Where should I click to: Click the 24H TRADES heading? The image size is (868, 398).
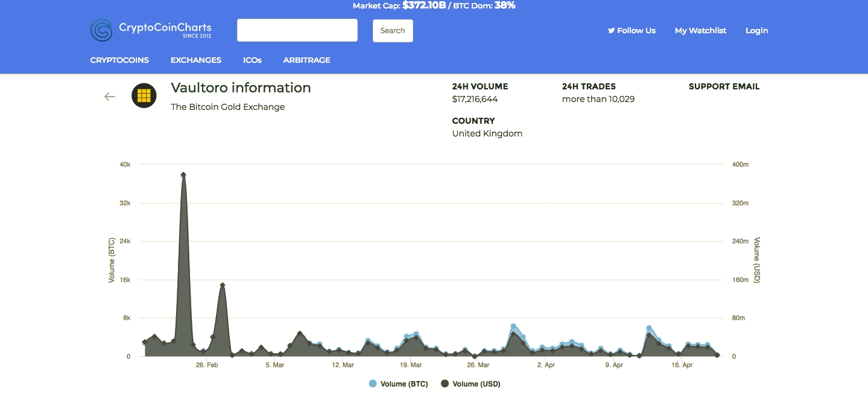(x=589, y=86)
